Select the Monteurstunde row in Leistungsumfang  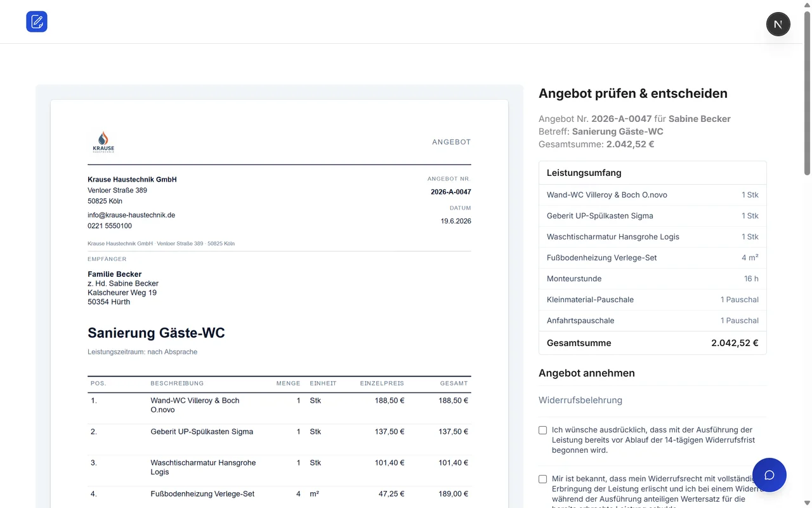pos(652,279)
